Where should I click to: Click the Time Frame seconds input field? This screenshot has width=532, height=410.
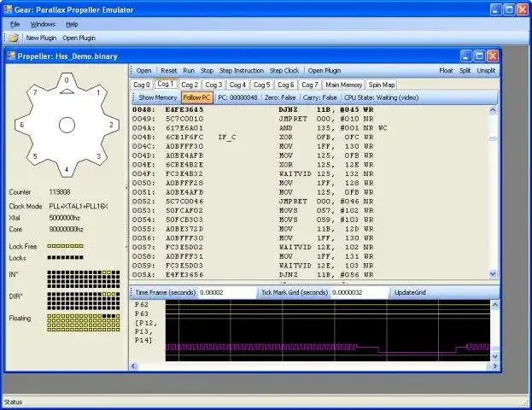(x=227, y=292)
